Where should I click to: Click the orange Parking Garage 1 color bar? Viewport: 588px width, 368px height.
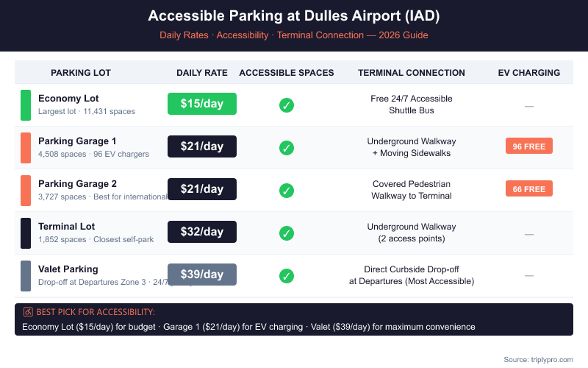pos(26,148)
